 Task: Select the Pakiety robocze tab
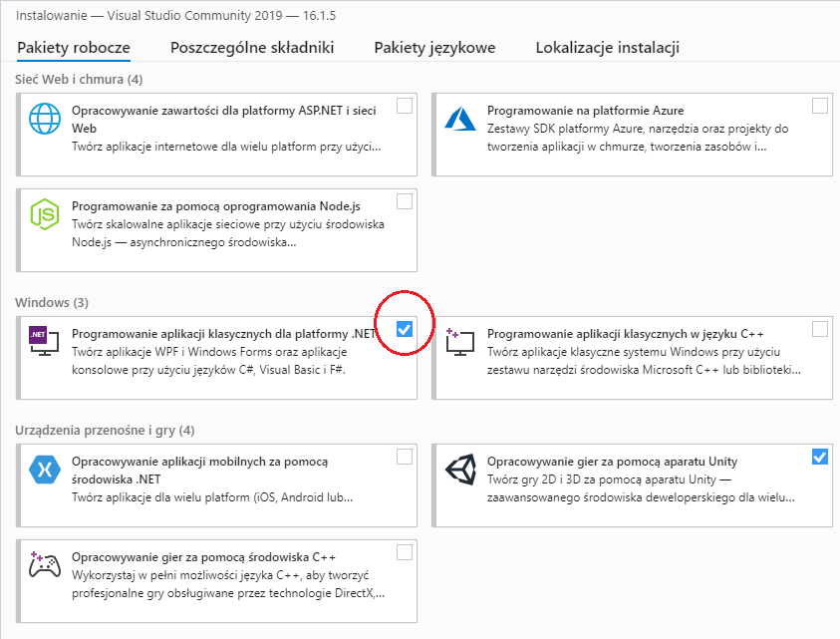point(74,48)
